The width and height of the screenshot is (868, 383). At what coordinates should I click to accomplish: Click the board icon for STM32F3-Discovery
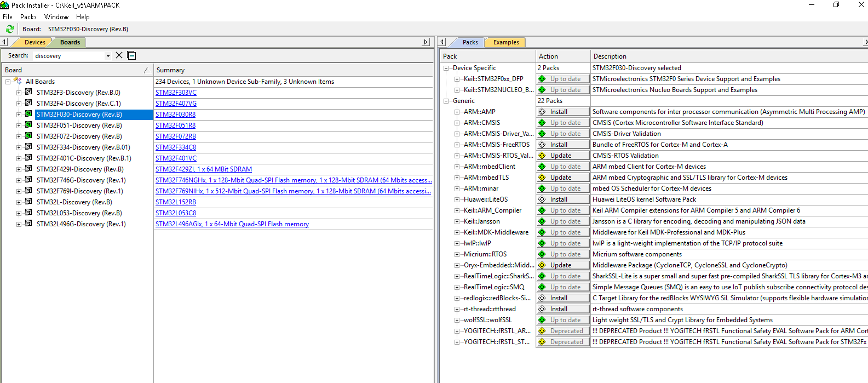[x=28, y=92]
